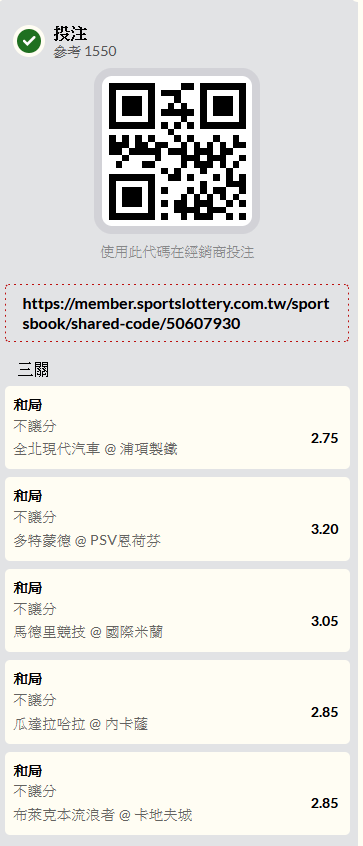Click 和局 label in first bet card

[x=28, y=405]
